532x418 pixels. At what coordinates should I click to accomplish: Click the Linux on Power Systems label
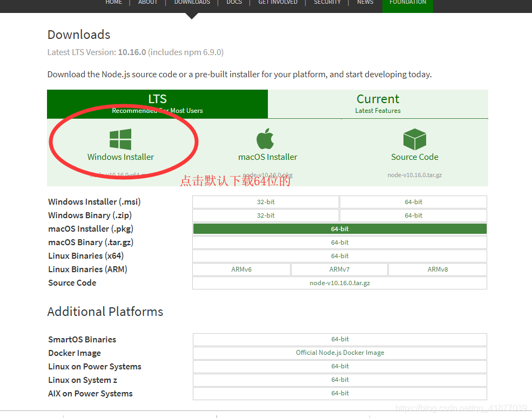[x=95, y=367]
